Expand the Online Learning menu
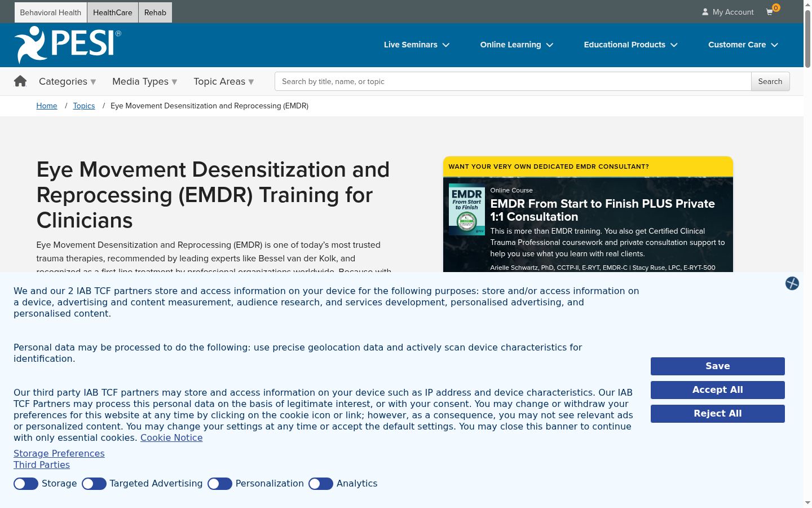Viewport: 812px width, 508px height. (x=517, y=45)
